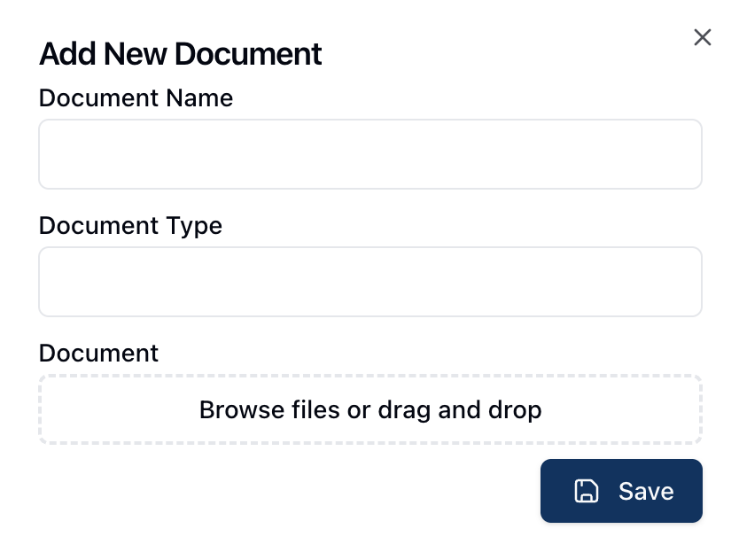Focus the Document Name text field
Image resolution: width=739 pixels, height=560 pixels.
click(370, 154)
